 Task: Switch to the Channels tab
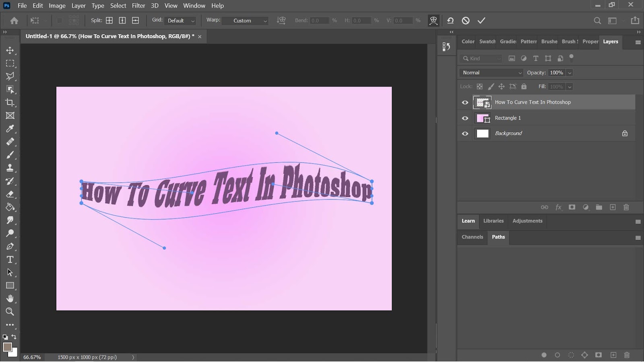point(472,237)
